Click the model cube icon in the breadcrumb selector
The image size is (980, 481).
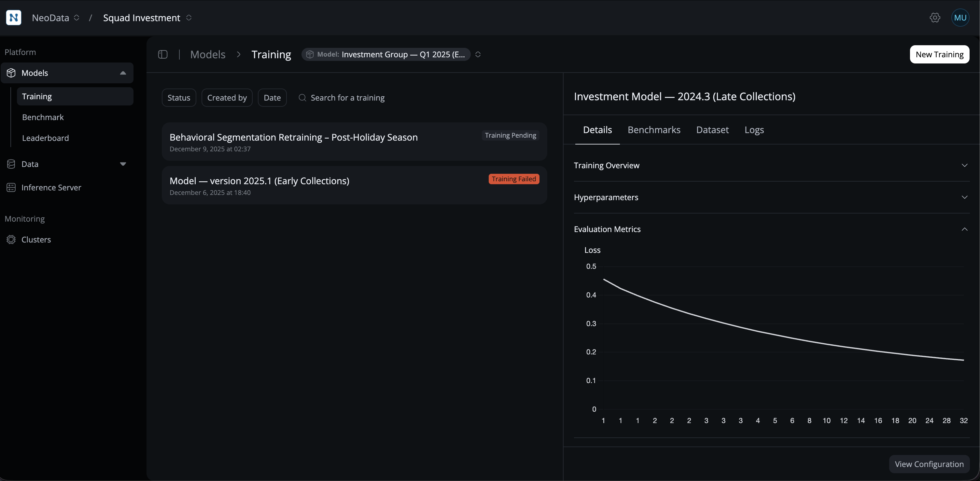coord(310,54)
